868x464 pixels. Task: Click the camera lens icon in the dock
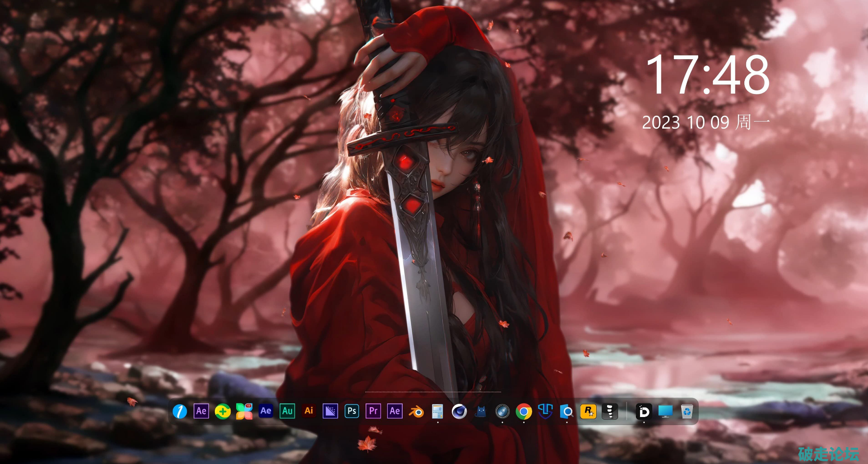coord(502,412)
